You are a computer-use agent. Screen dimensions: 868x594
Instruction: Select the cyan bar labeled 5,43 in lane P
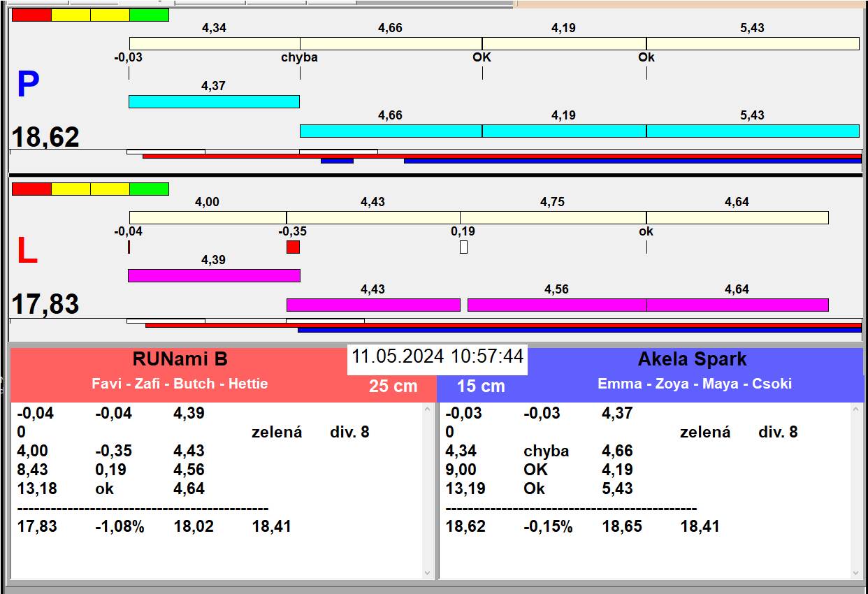[x=753, y=131]
